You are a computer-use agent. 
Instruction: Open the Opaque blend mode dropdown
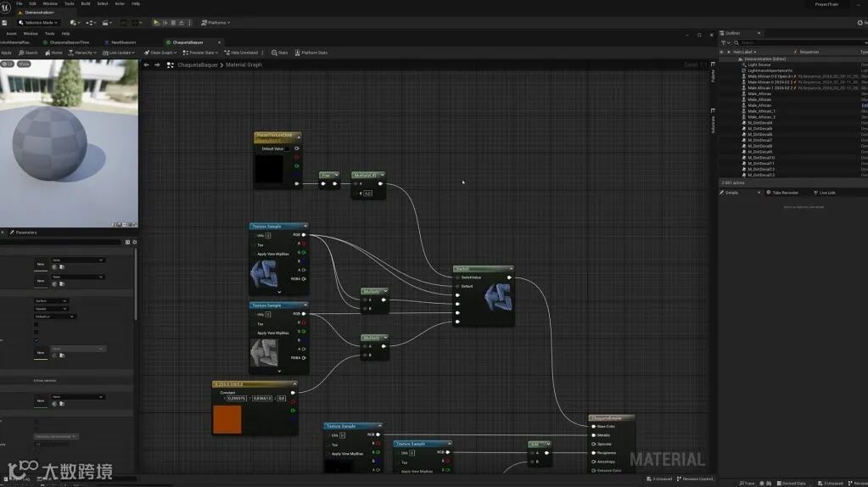point(51,308)
